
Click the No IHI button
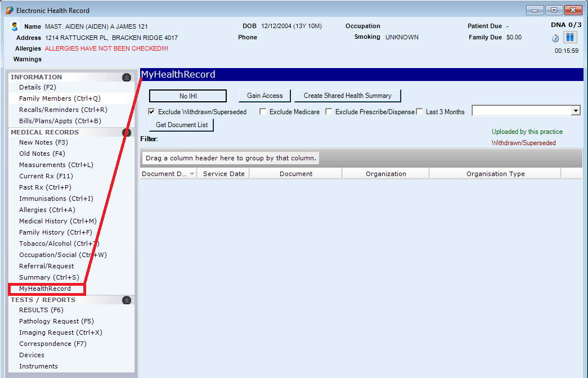coord(188,96)
